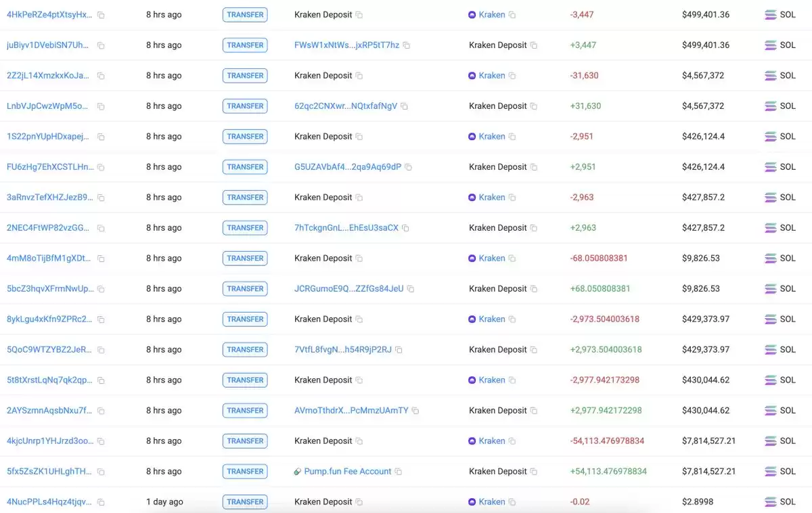Copy transaction hash 1S22pnYUpHDxapej
Image resolution: width=812 pixels, height=513 pixels.
(x=101, y=137)
